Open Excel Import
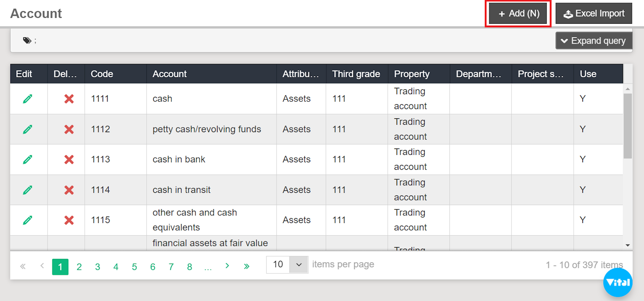The width and height of the screenshot is (644, 301). point(594,14)
